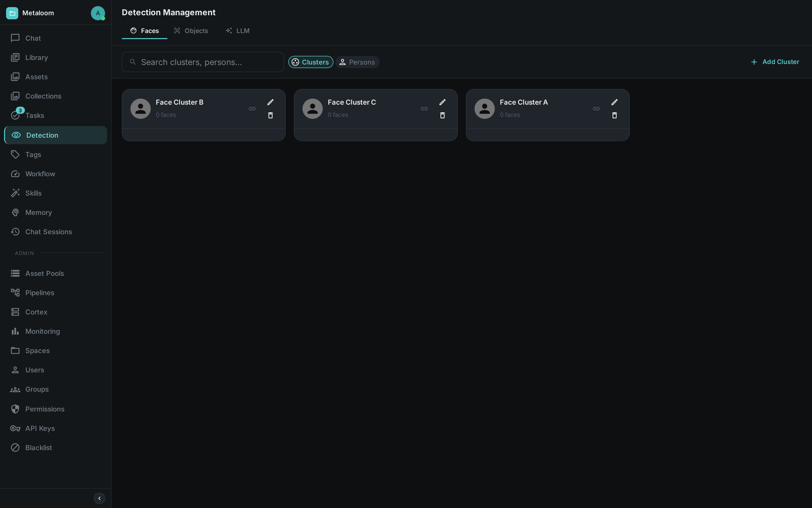Click the Metaloom workspace name

pyautogui.click(x=38, y=13)
